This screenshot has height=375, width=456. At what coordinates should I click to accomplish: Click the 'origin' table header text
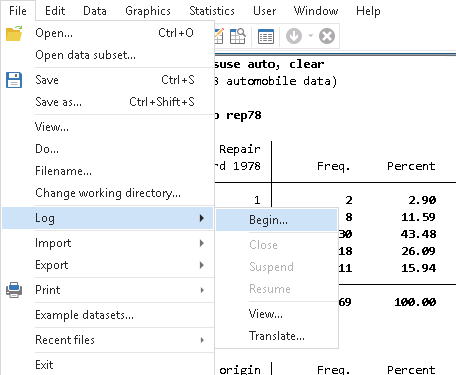click(x=240, y=370)
